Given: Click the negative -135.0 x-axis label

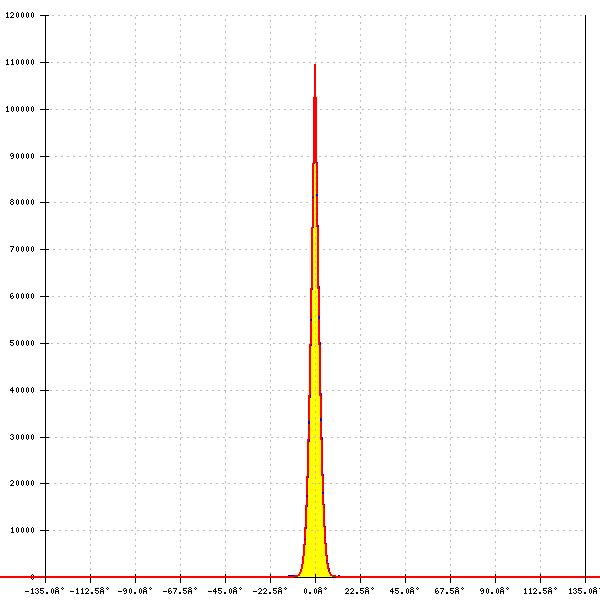Looking at the screenshot, I should [44, 591].
